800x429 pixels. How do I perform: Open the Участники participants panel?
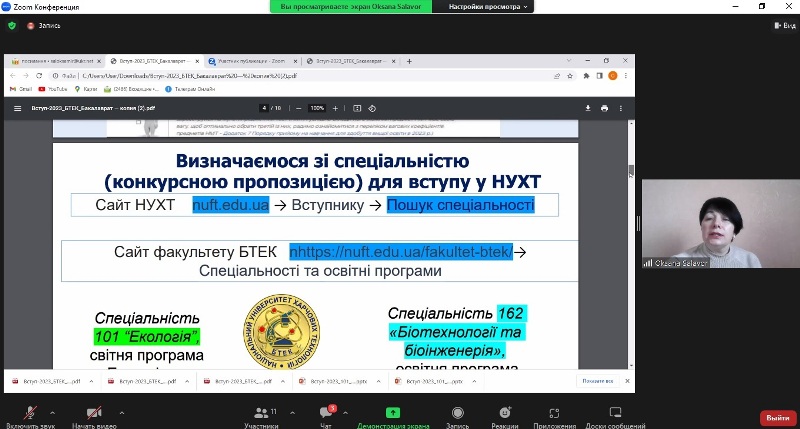click(x=261, y=417)
